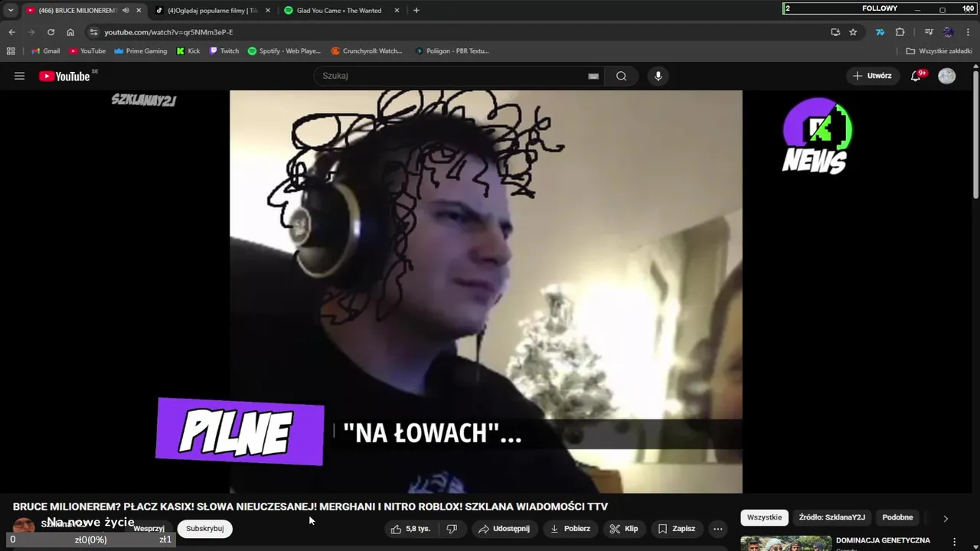This screenshot has height=551, width=980.
Task: Reload the current page
Action: [x=51, y=32]
